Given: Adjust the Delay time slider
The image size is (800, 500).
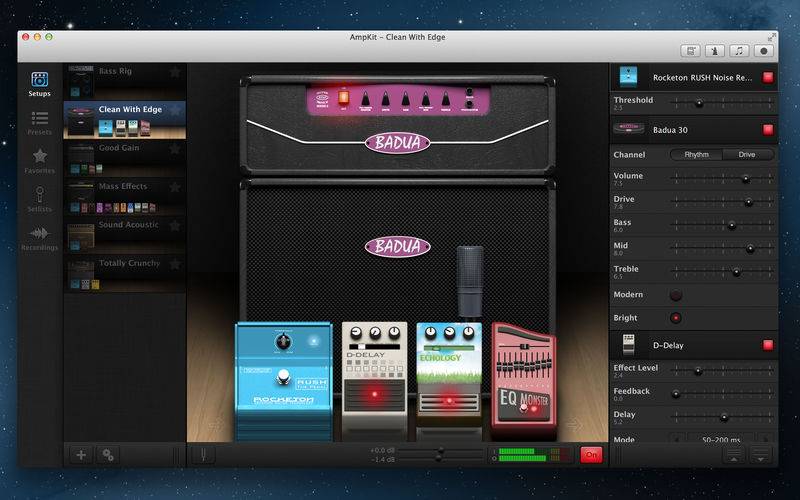Looking at the screenshot, I should [x=724, y=417].
